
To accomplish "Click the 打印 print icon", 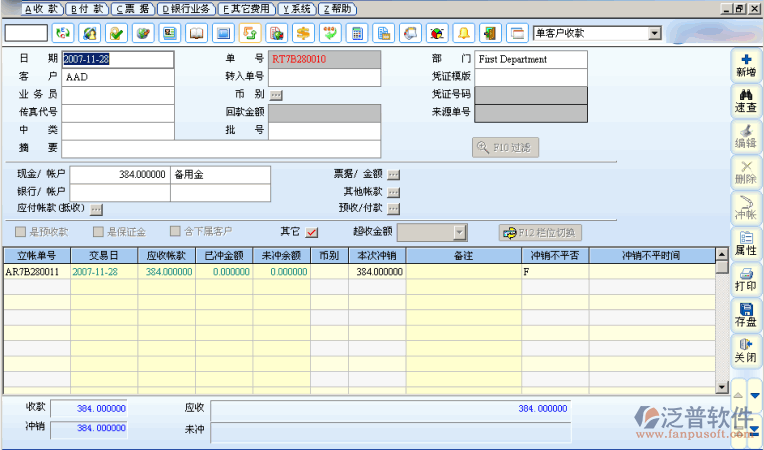I will pyautogui.click(x=745, y=278).
